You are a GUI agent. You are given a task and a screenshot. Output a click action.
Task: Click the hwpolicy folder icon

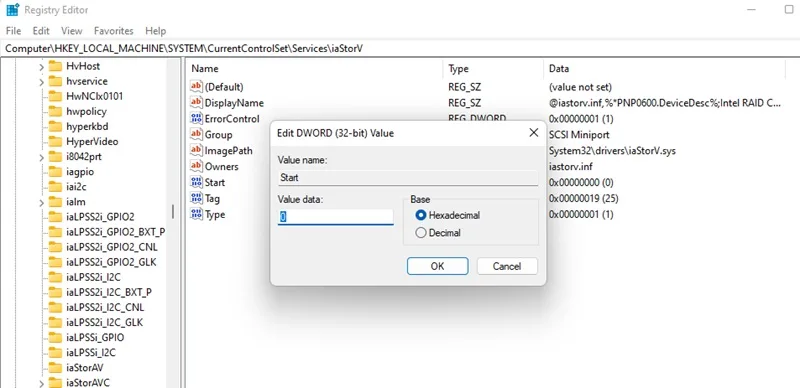pyautogui.click(x=55, y=111)
